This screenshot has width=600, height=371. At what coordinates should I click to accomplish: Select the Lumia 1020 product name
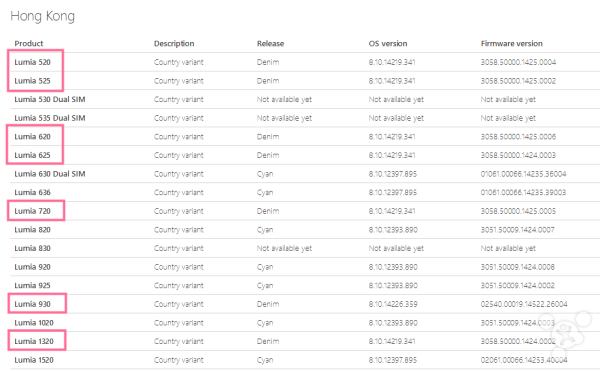[34, 322]
